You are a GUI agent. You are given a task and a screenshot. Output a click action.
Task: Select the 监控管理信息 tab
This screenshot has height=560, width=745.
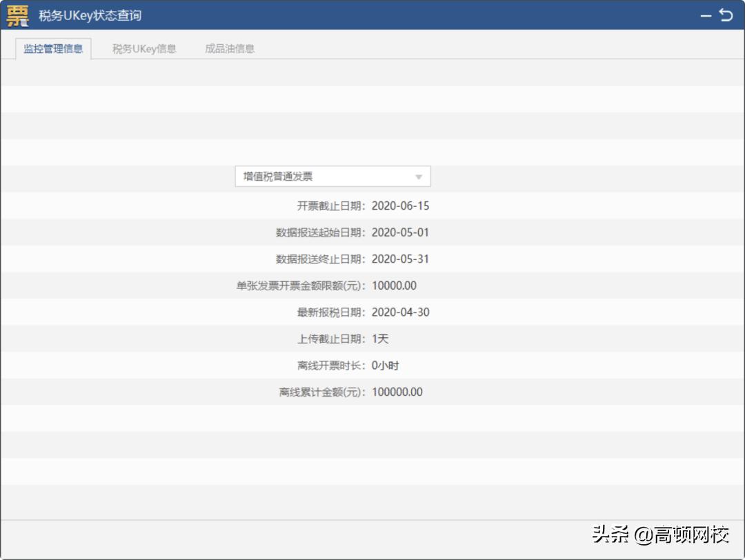click(x=53, y=49)
